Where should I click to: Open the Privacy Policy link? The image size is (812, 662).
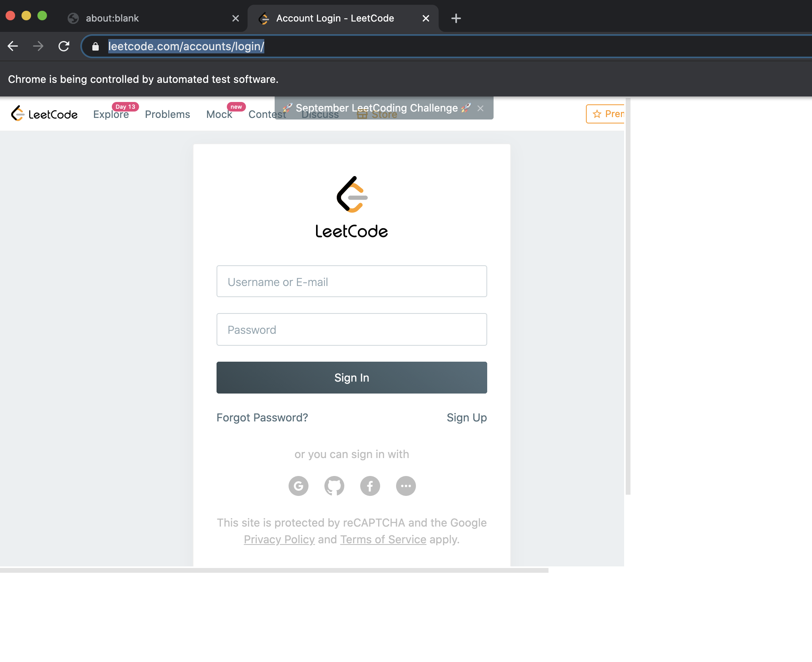279,539
